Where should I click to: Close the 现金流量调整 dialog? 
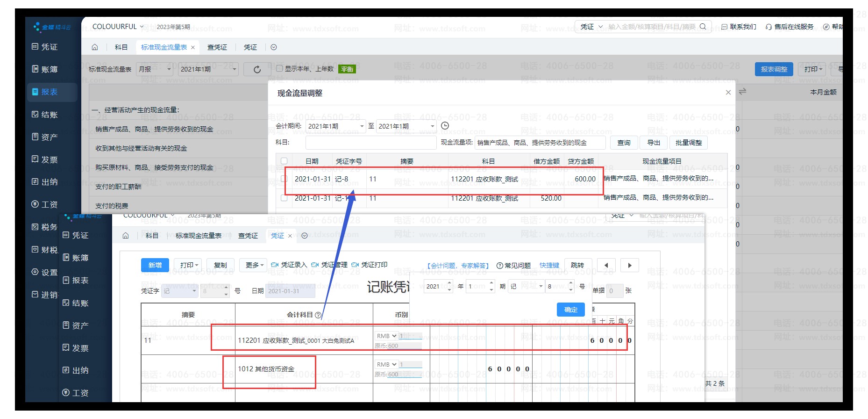click(x=728, y=93)
